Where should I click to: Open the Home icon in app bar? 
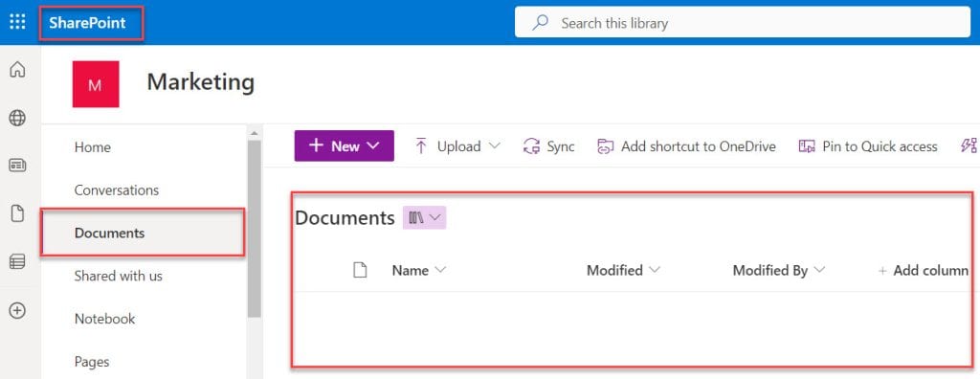click(x=17, y=70)
